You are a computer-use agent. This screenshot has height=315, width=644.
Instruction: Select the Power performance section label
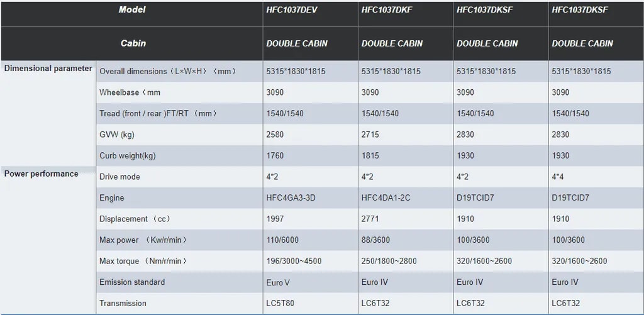click(42, 174)
